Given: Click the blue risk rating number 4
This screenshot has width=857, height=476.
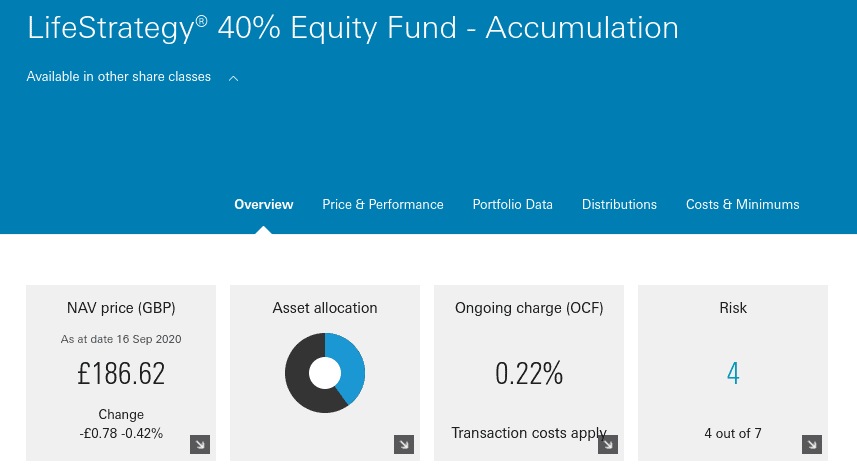Looking at the screenshot, I should coord(733,374).
